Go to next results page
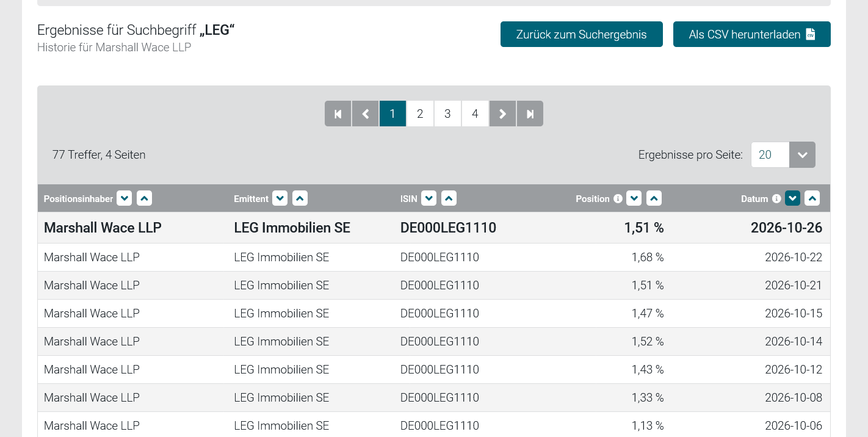868x437 pixels. pyautogui.click(x=502, y=114)
